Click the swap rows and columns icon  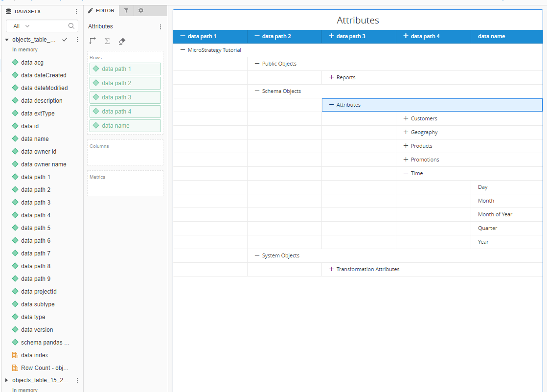(92, 41)
